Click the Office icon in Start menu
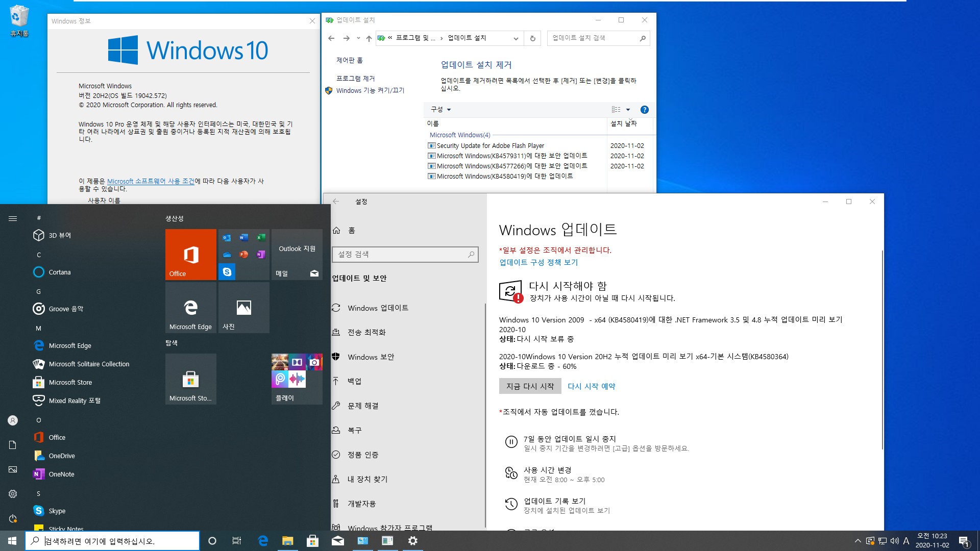 pyautogui.click(x=190, y=254)
